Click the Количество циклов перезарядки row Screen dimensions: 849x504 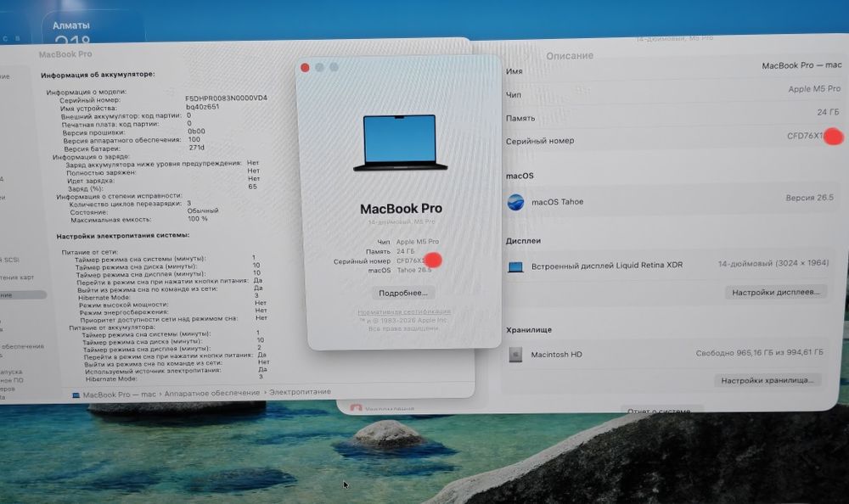[x=130, y=204]
